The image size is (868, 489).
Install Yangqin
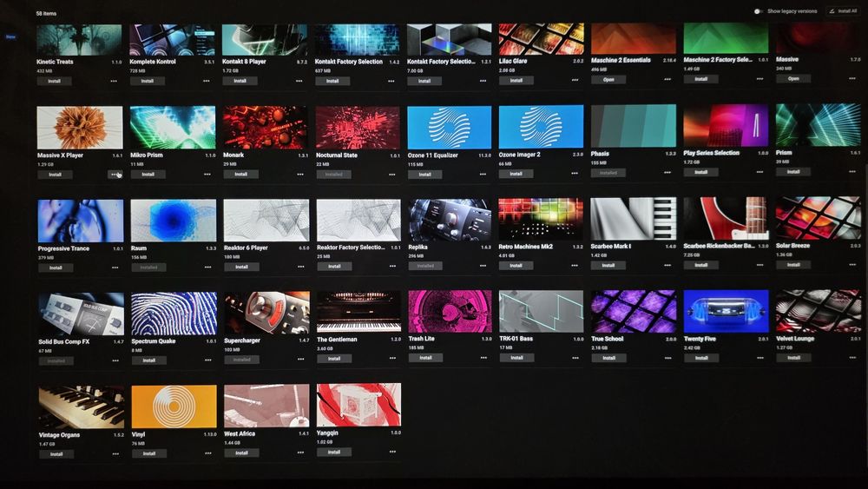[334, 452]
